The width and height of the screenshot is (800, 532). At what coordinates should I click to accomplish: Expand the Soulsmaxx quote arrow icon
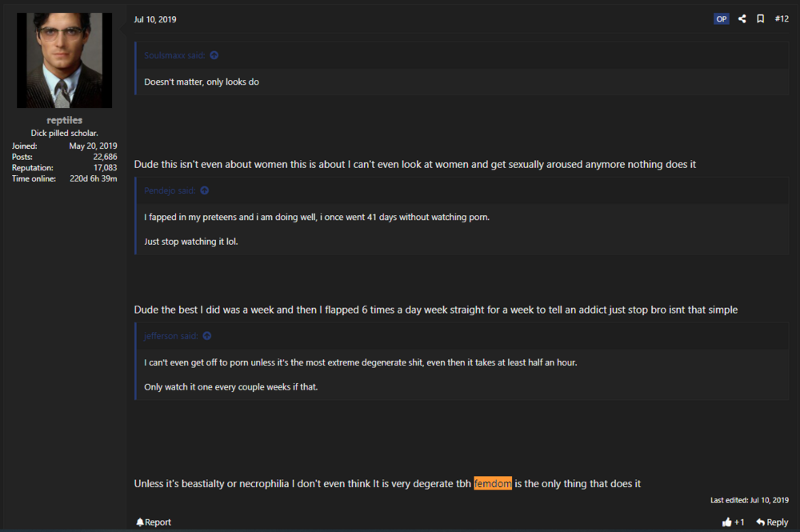click(214, 56)
